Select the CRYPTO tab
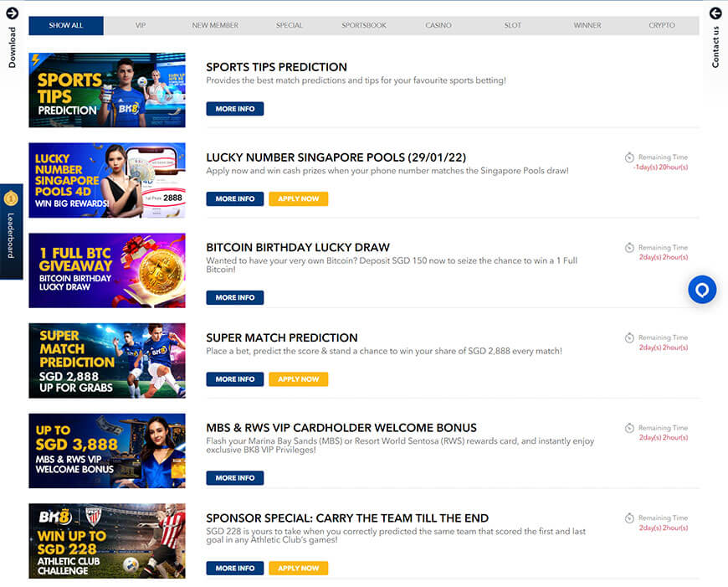The image size is (728, 587). tap(662, 26)
